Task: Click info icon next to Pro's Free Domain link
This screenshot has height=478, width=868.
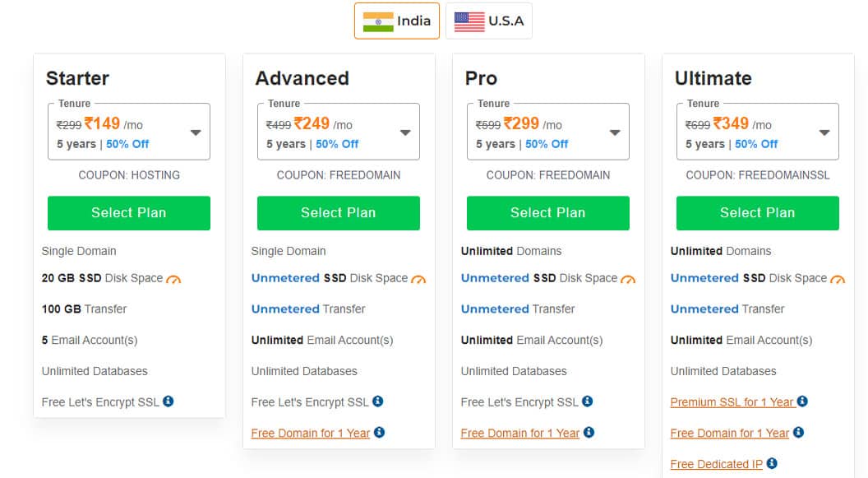Action: [x=589, y=433]
